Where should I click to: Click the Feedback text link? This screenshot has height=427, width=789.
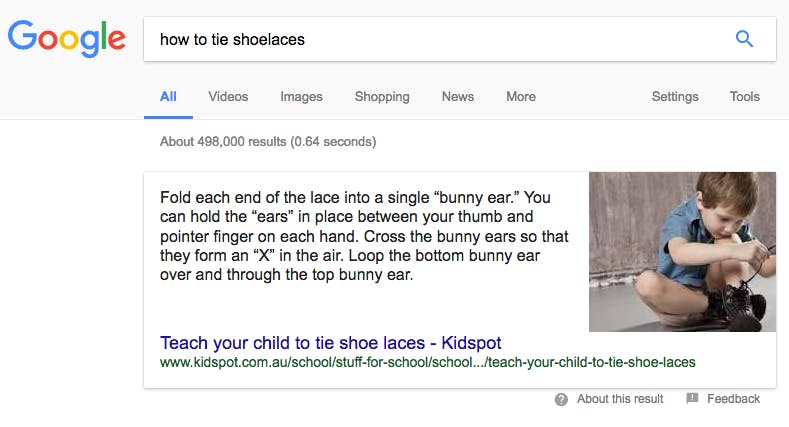point(733,399)
